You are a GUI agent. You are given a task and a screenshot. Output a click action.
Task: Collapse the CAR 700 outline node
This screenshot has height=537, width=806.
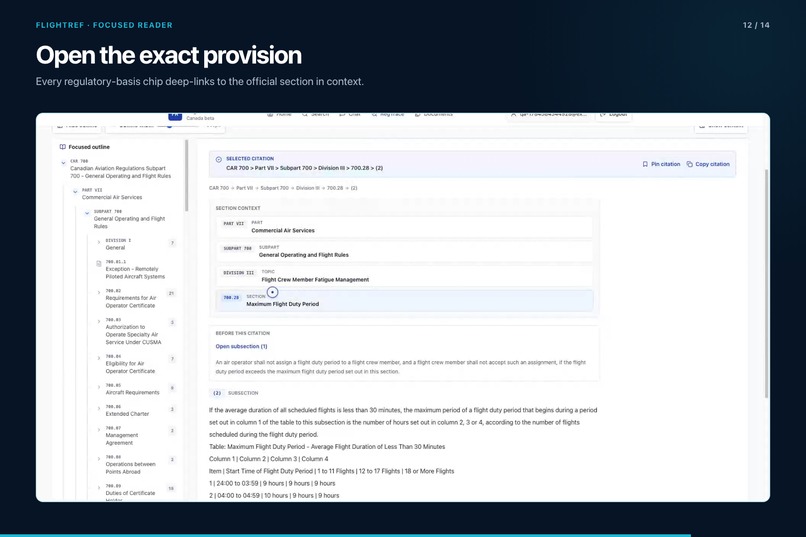(63, 163)
